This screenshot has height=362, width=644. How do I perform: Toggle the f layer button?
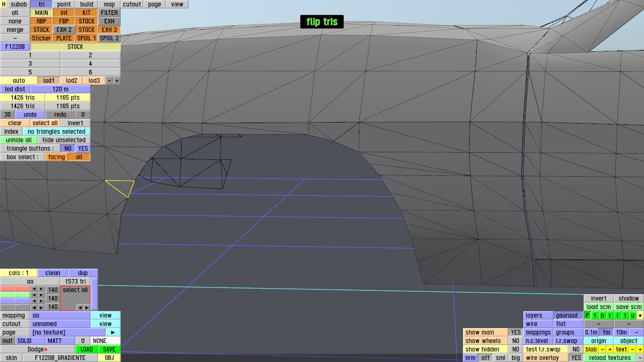point(595,315)
